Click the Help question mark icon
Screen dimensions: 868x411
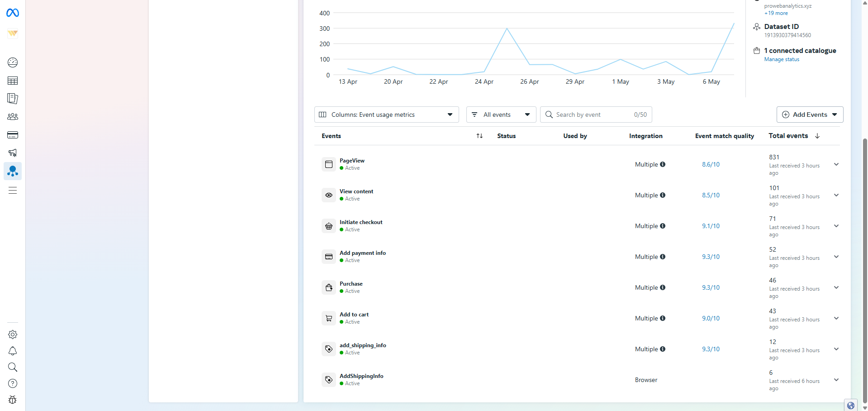(x=13, y=383)
